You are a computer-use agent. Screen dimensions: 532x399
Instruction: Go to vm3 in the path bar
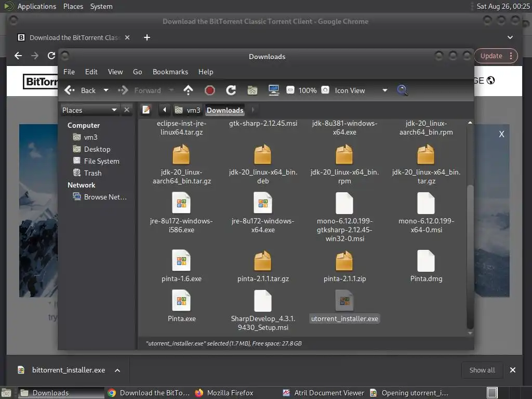188,110
